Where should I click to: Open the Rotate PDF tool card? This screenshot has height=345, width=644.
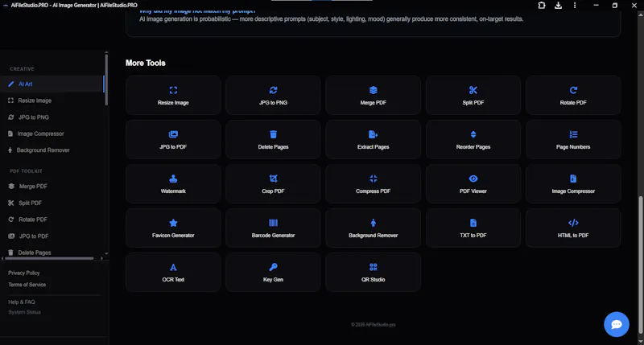573,95
